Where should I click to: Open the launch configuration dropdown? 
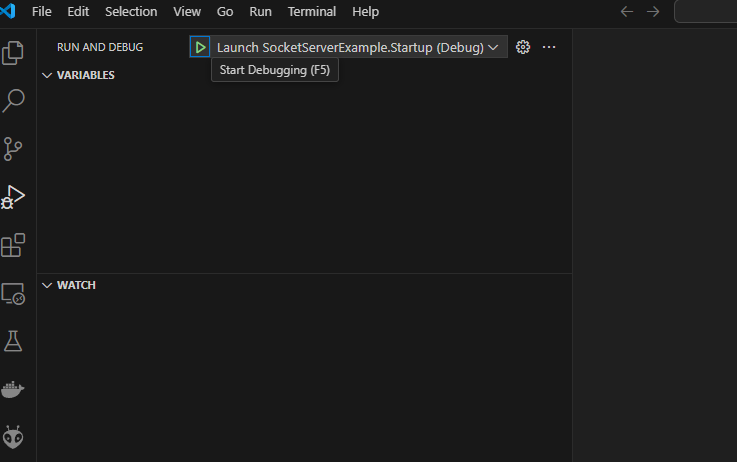point(358,47)
